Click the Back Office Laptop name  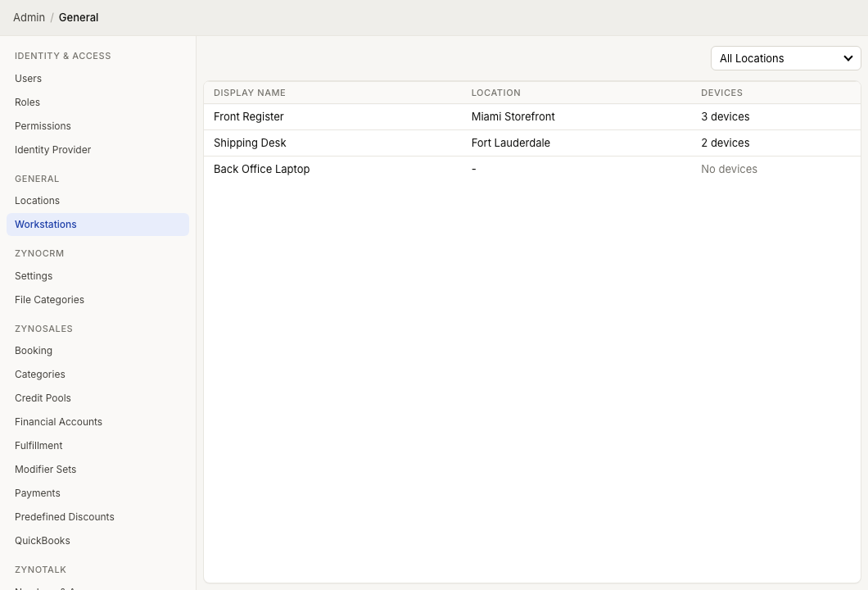tap(261, 169)
